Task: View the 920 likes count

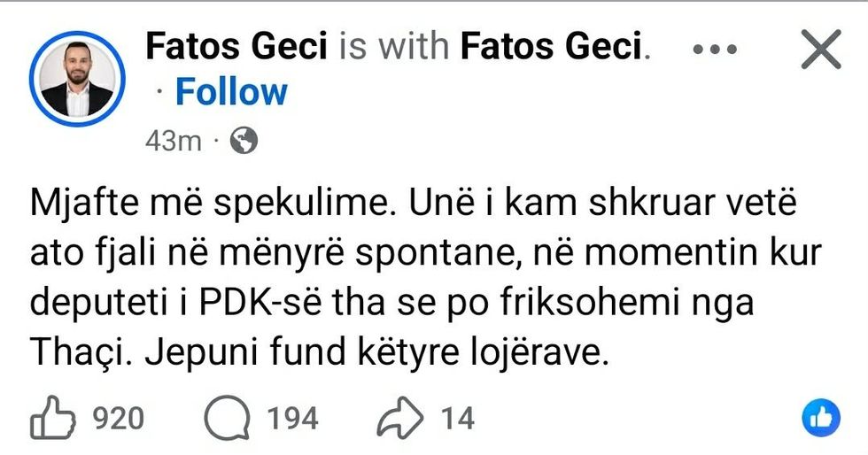Action: 119,418
